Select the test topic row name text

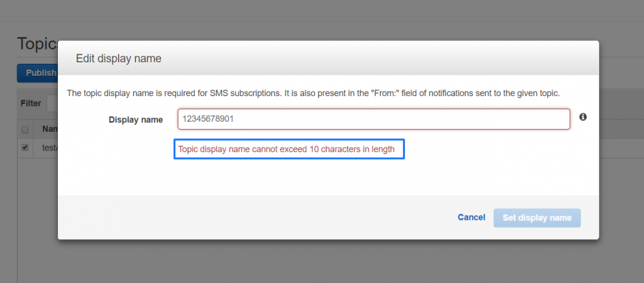(49, 148)
